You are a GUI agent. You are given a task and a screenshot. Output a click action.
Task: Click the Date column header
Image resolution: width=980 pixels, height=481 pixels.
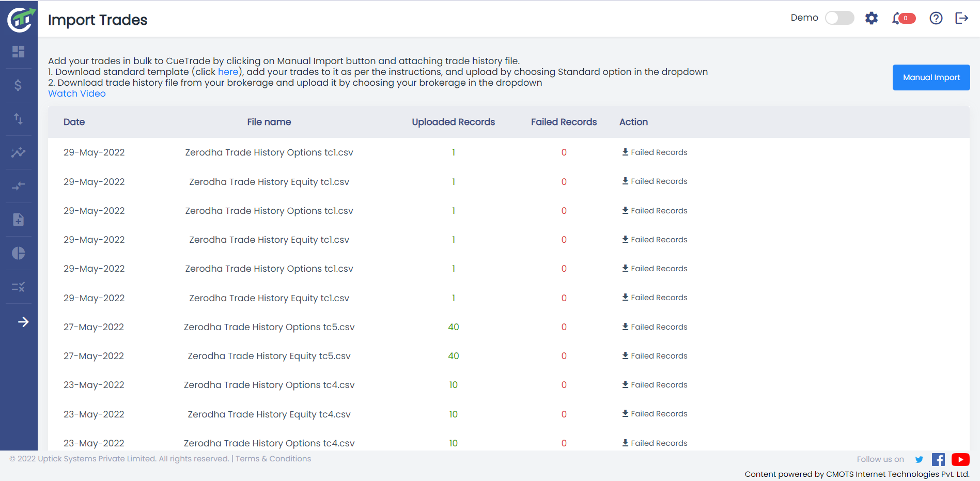[74, 122]
